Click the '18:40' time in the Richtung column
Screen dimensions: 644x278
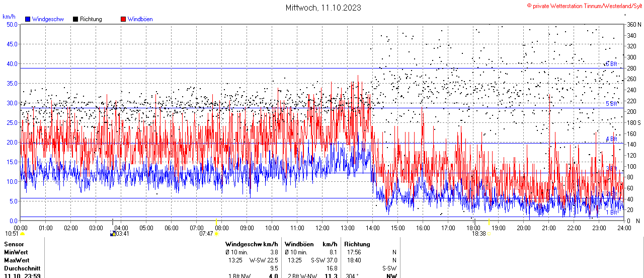click(354, 260)
